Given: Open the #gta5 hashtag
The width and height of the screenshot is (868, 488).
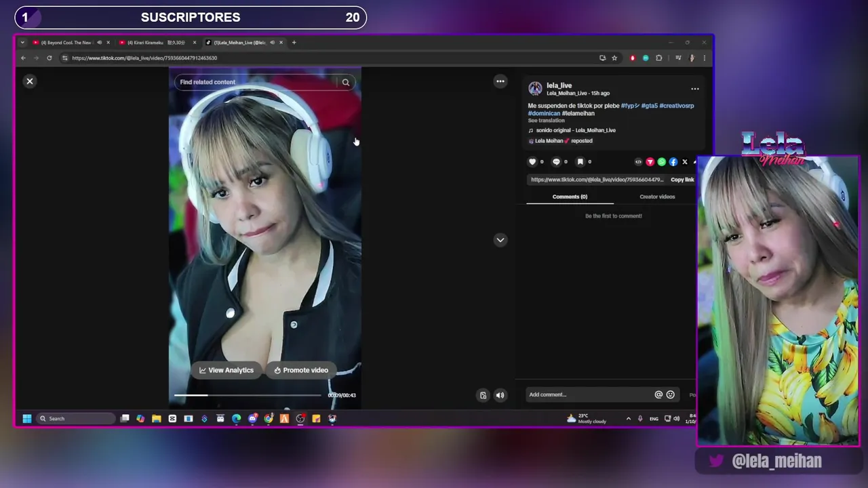Looking at the screenshot, I should [x=650, y=106].
